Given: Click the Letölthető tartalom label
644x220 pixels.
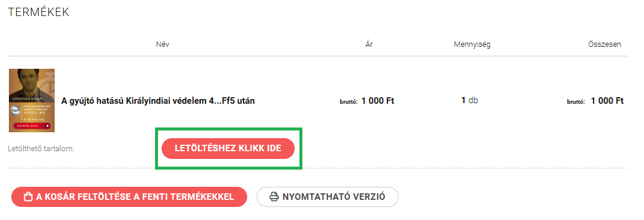Looking at the screenshot, I should (x=40, y=149).
